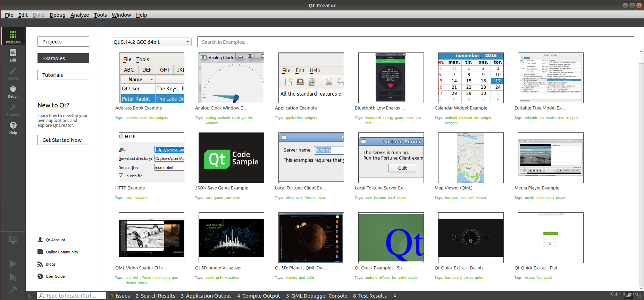Open the Tools menu
Screen dimensions: 644x300
[x=100, y=15]
